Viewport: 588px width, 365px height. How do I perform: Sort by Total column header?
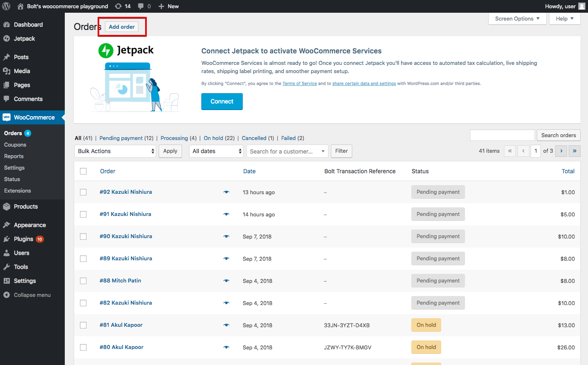tap(568, 171)
